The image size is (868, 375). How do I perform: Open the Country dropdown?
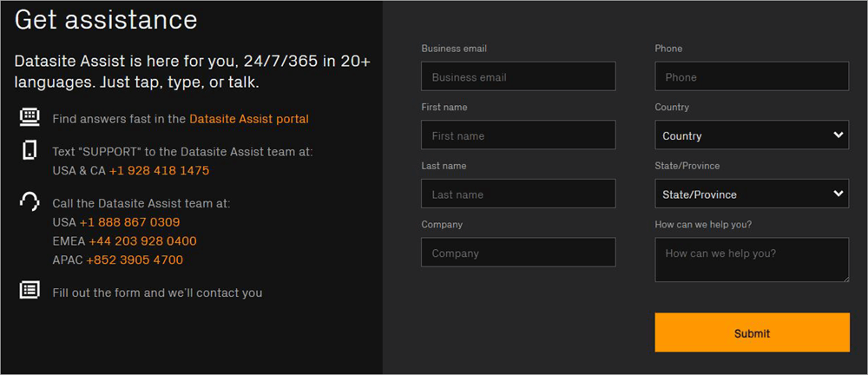(751, 135)
